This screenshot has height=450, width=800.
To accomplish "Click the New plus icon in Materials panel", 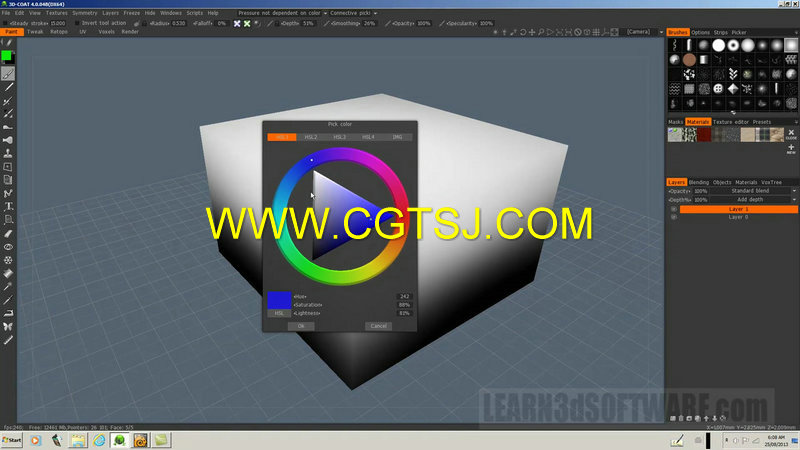I will click(x=791, y=149).
